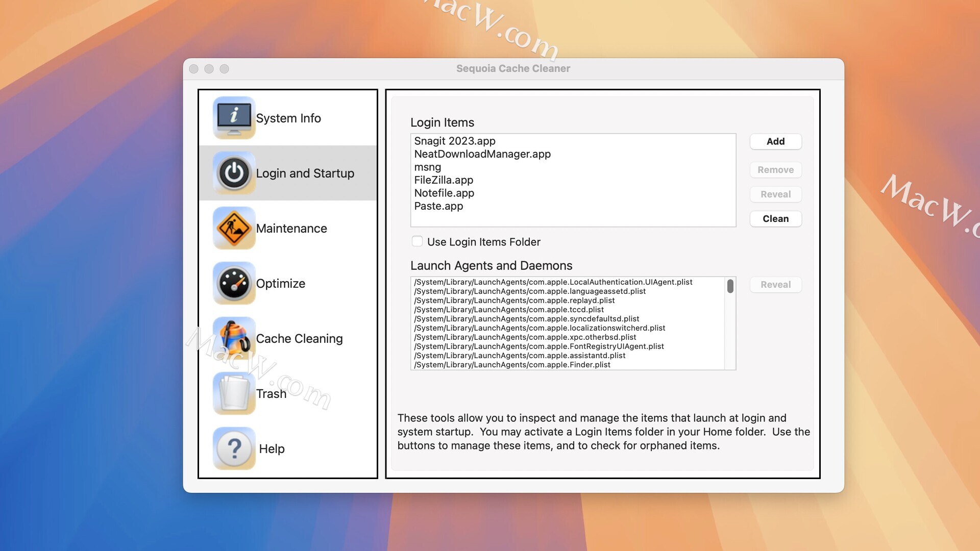The width and height of the screenshot is (980, 551).
Task: Click Reveal button beside Launch Agents list
Action: pyautogui.click(x=775, y=285)
